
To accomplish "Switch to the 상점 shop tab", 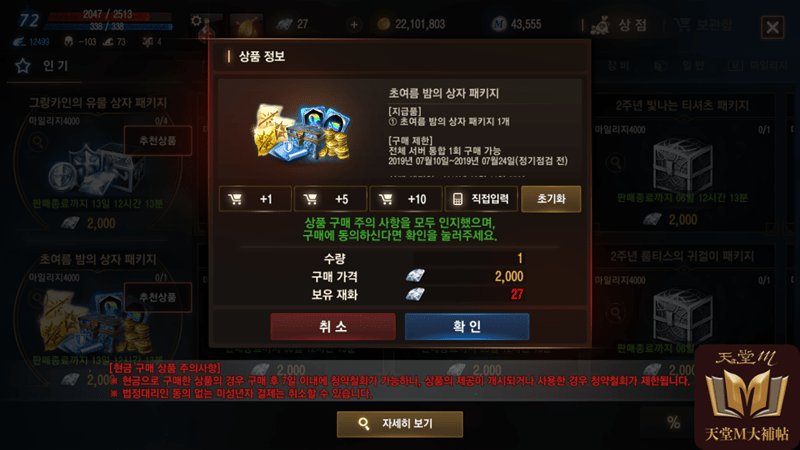I will click(618, 24).
